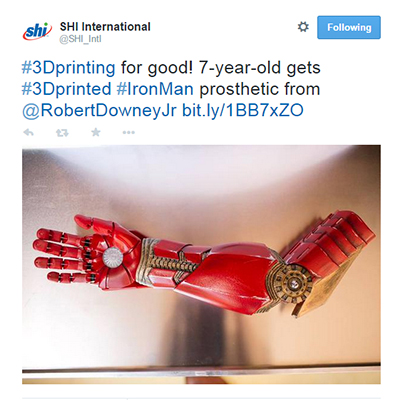This screenshot has width=400, height=400.
Task: Retweet the SHI International post
Action: pyautogui.click(x=62, y=133)
